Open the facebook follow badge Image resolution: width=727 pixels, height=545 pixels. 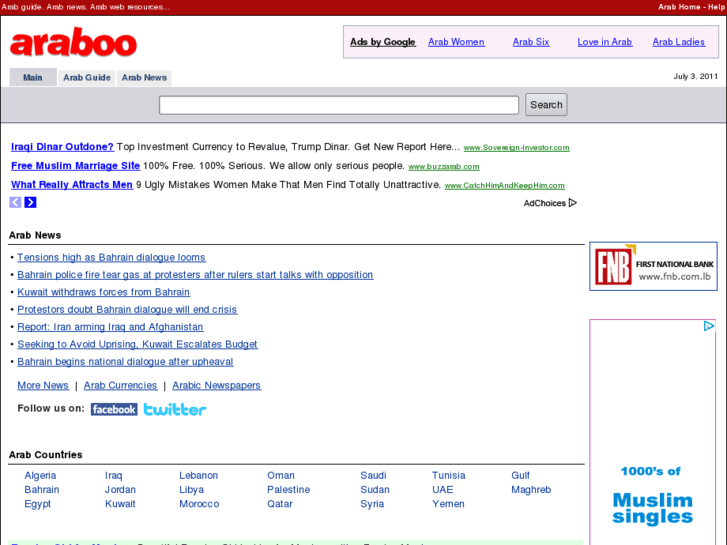(114, 409)
